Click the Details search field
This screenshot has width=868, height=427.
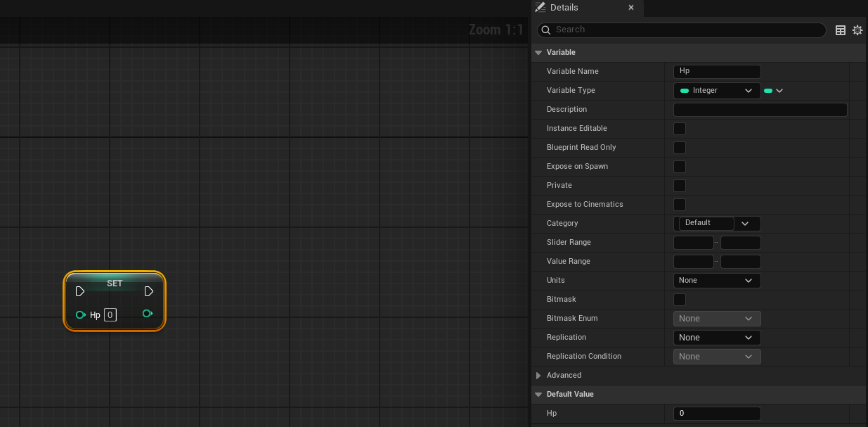click(x=681, y=30)
